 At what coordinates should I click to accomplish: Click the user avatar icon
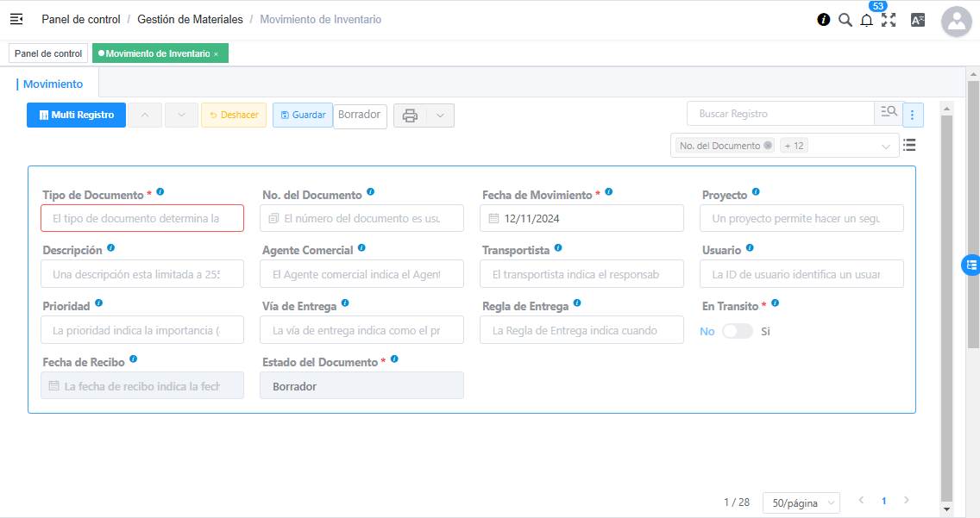click(957, 22)
